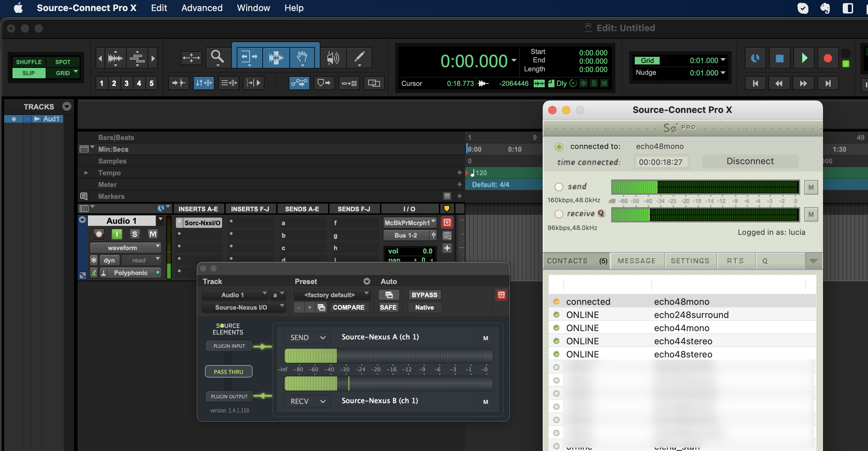
Task: Start playback with the Play button
Action: click(x=804, y=58)
